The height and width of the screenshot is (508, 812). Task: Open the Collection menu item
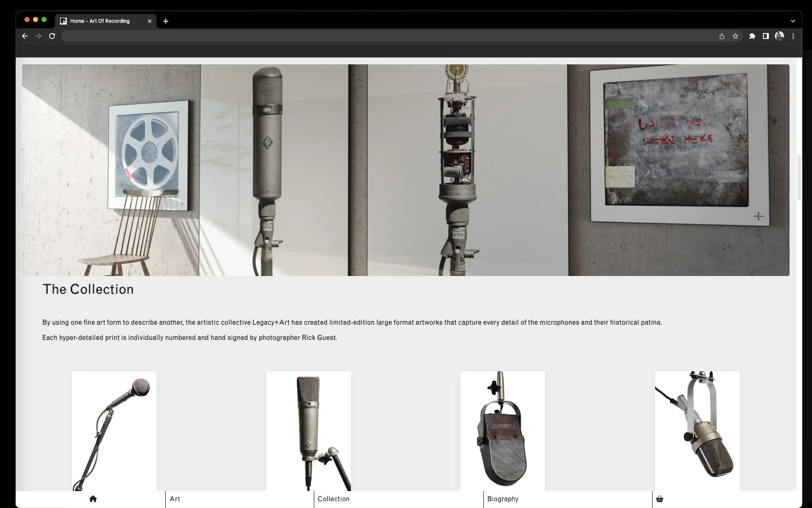(333, 499)
